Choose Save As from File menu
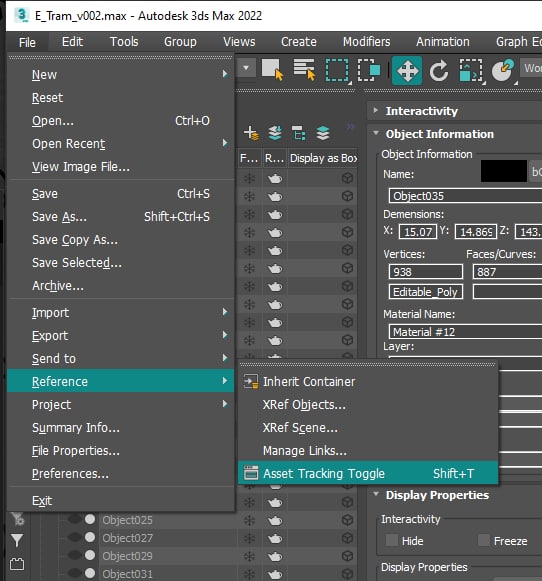Viewport: 542px width, 581px height. 120,217
